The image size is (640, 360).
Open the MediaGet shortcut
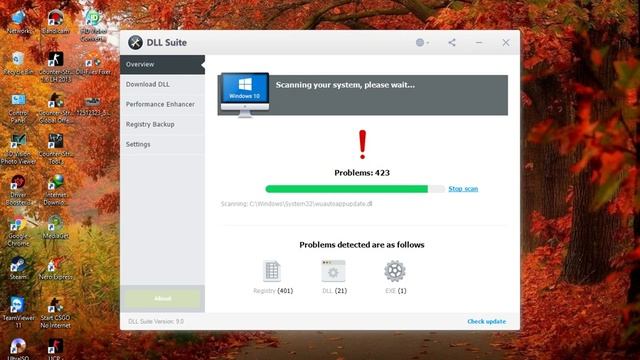point(56,227)
